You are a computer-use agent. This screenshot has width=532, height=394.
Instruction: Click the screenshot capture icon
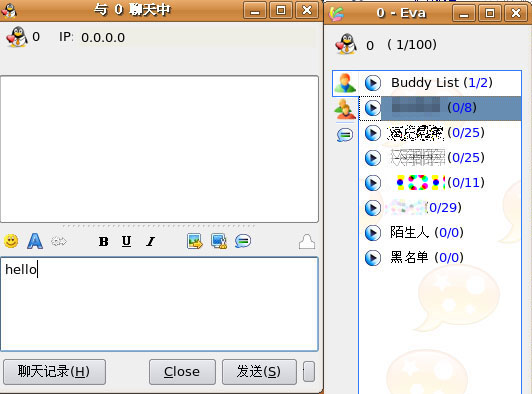[x=219, y=241]
